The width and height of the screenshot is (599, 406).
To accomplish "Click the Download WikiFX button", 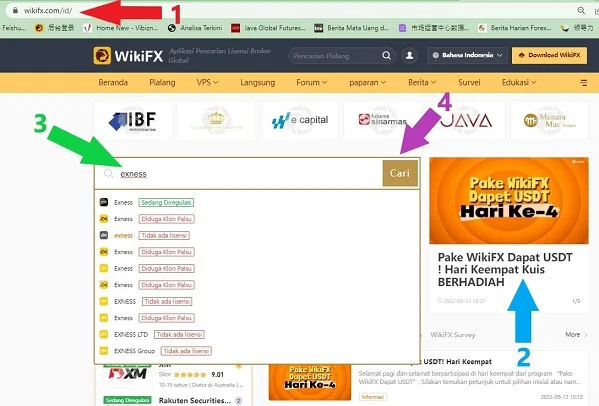I will tap(549, 55).
